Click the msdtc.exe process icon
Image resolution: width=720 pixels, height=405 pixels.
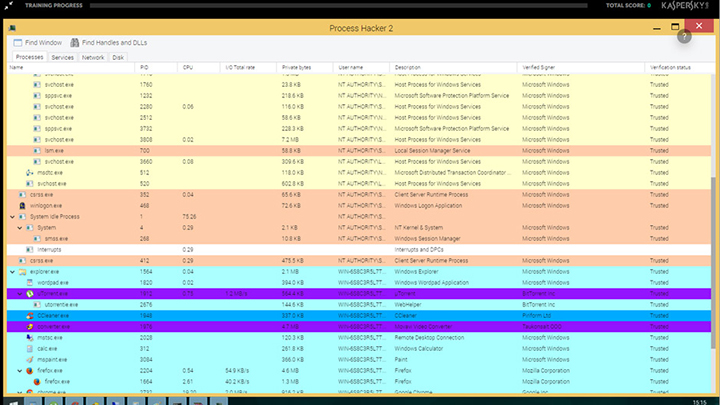[x=30, y=173]
